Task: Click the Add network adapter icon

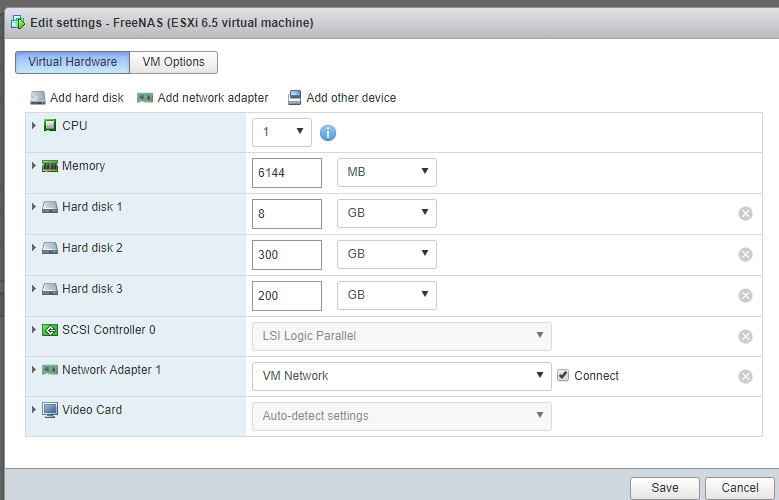Action: pos(145,98)
